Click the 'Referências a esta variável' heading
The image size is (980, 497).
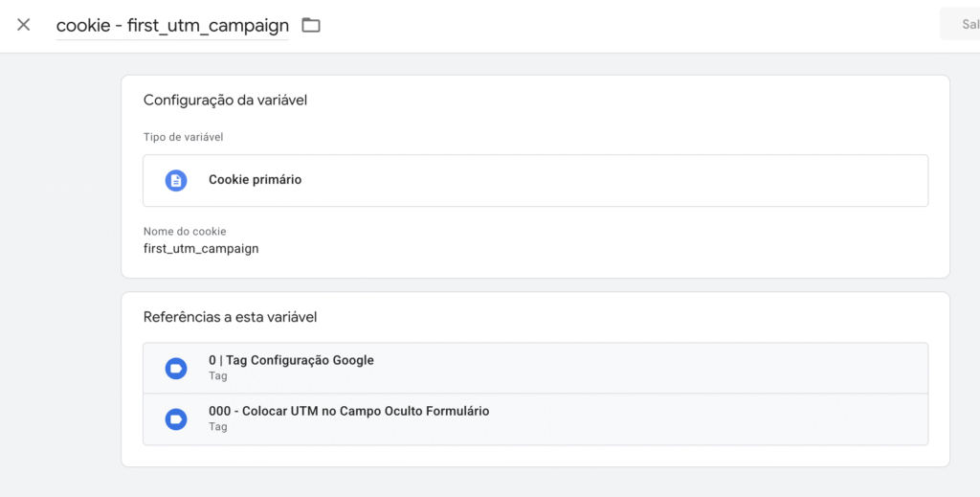[x=230, y=317]
